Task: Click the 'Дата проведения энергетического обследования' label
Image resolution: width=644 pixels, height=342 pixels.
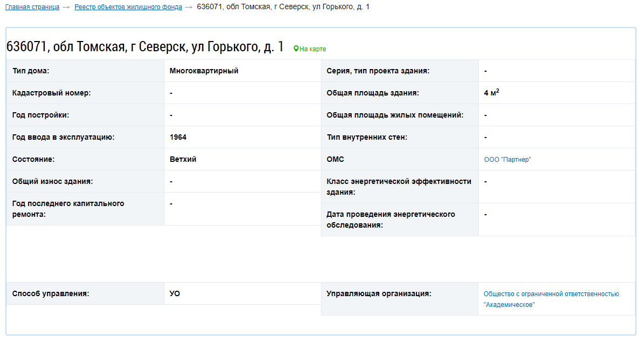Action: point(390,220)
